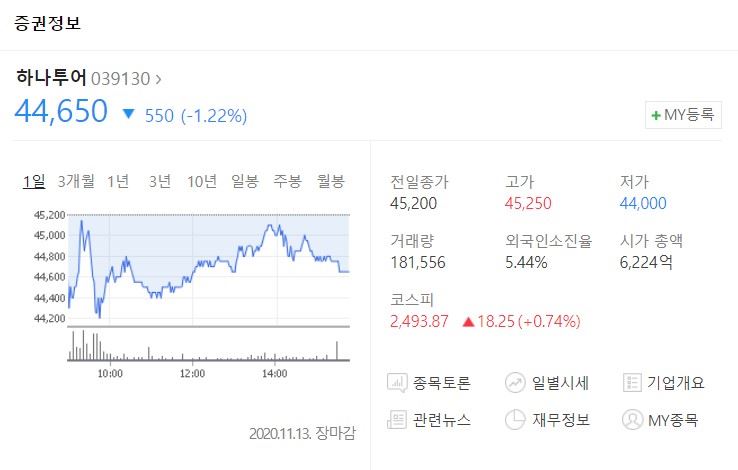Select the 월봉 monthly candle tab
Image resolution: width=738 pixels, height=470 pixels.
pos(330,181)
